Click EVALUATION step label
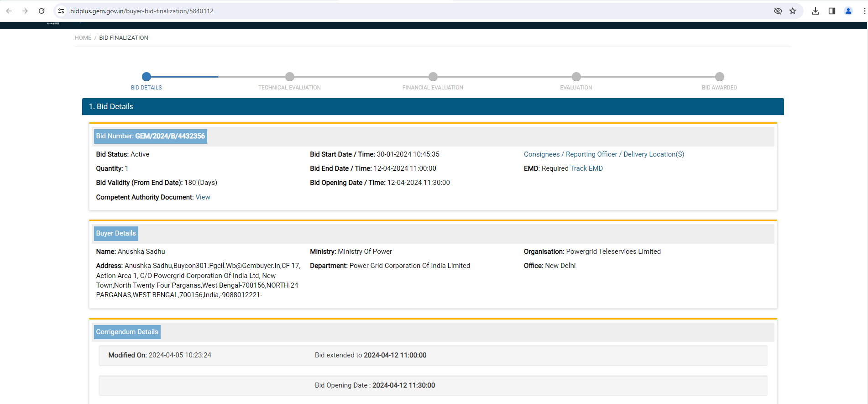 576,88
